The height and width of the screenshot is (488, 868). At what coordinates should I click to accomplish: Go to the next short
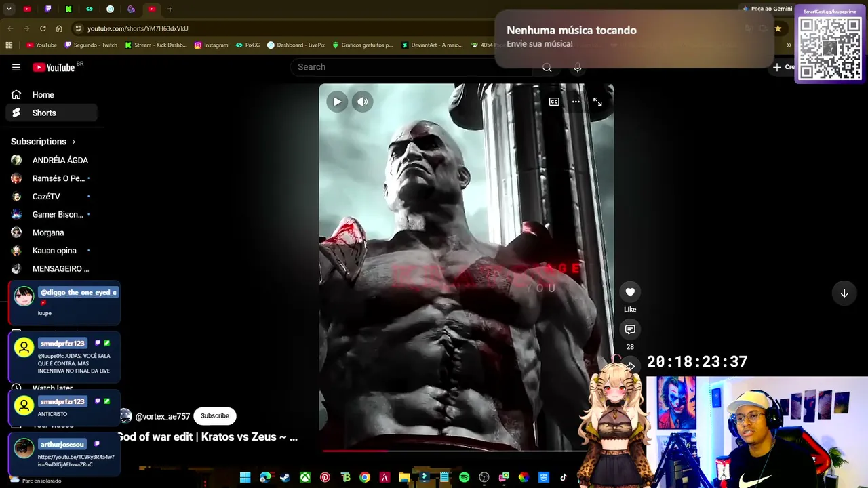844,293
